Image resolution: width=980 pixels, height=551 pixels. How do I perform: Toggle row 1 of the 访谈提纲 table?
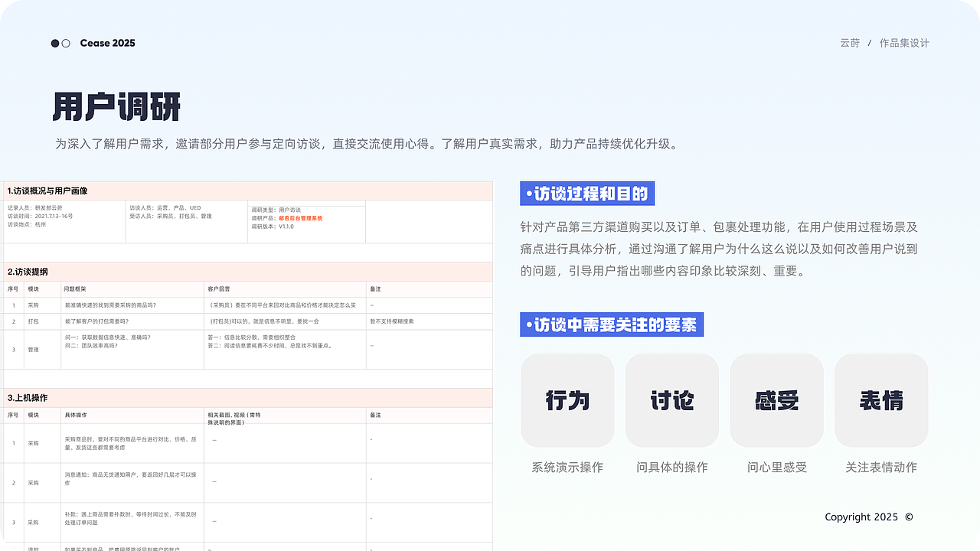click(245, 305)
